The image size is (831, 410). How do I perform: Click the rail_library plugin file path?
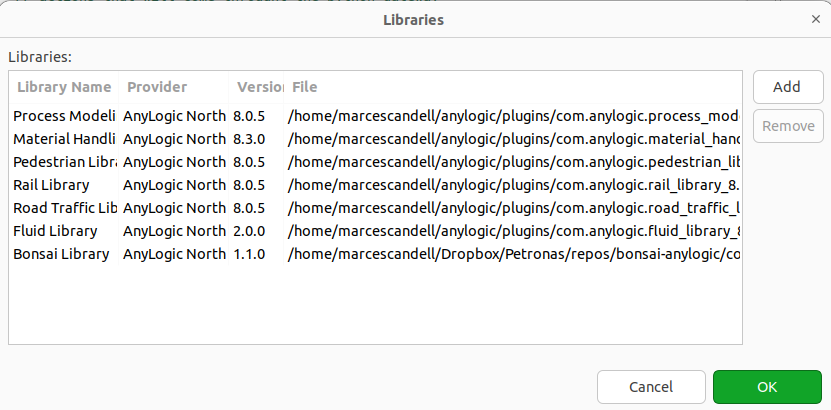[514, 185]
